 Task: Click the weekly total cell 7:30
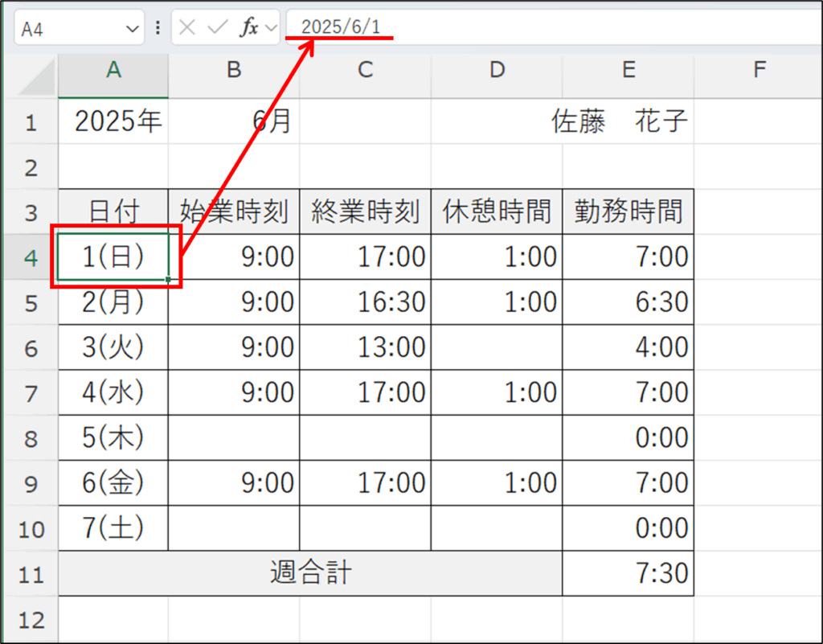pos(628,574)
